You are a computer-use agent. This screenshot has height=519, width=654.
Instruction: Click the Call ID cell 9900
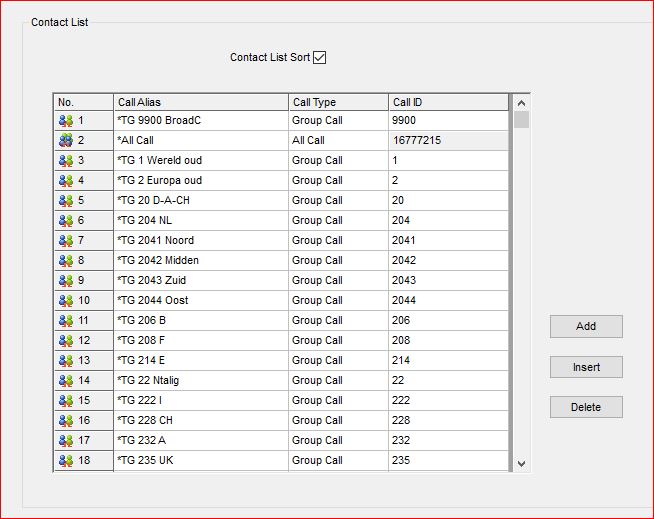pyautogui.click(x=448, y=121)
